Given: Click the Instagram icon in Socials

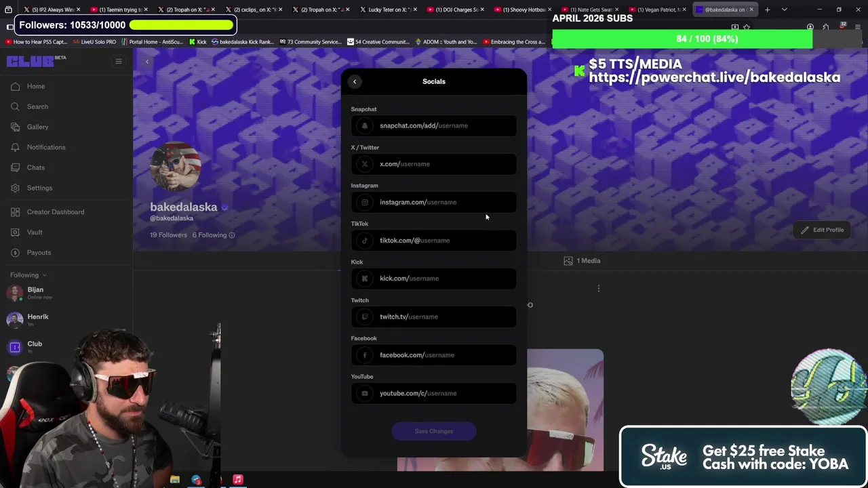Looking at the screenshot, I should [365, 202].
